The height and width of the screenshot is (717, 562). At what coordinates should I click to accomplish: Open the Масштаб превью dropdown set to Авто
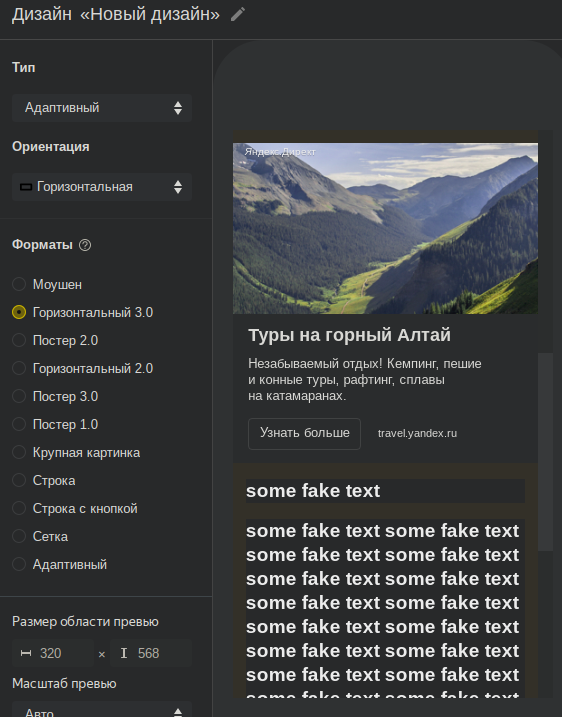tap(102, 710)
